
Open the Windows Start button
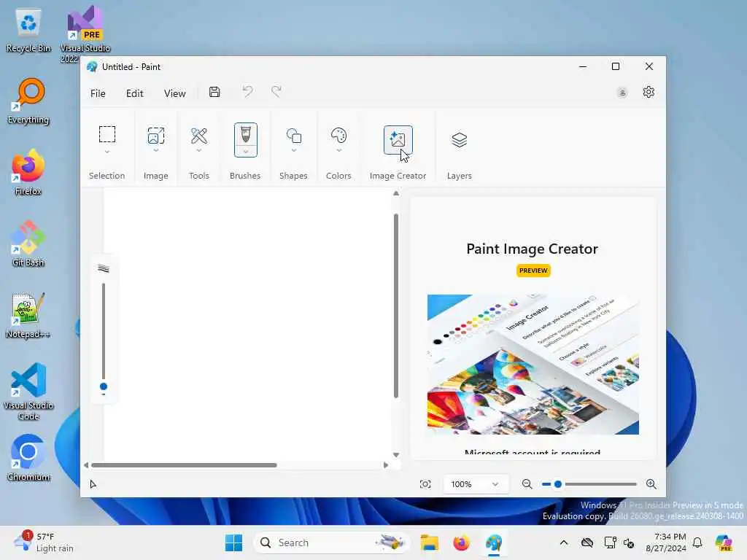coord(233,542)
